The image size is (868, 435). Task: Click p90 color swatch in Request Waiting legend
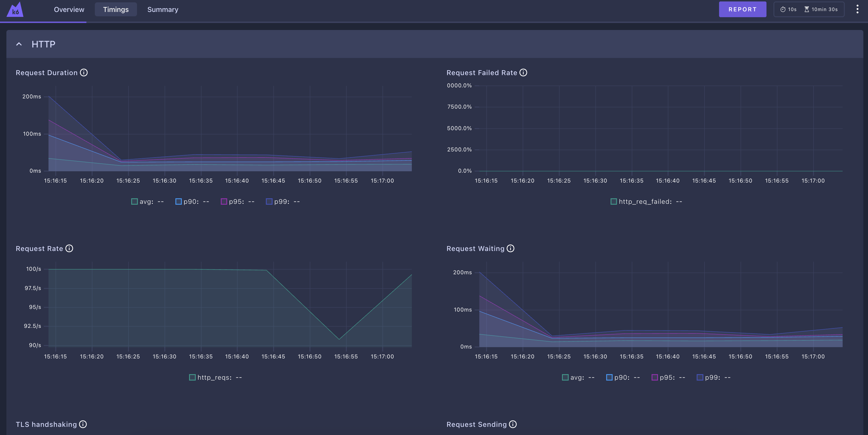click(x=609, y=377)
